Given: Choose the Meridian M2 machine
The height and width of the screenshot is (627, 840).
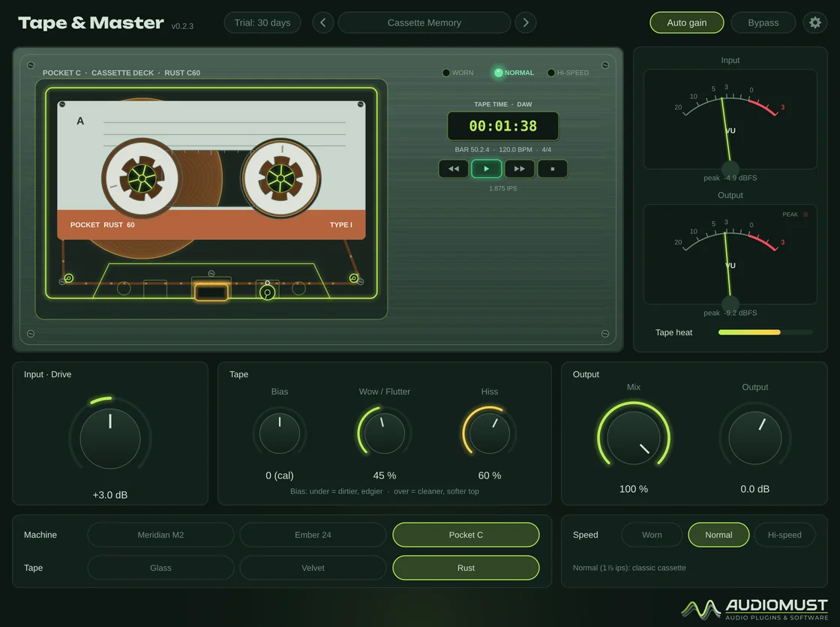Looking at the screenshot, I should [x=160, y=535].
